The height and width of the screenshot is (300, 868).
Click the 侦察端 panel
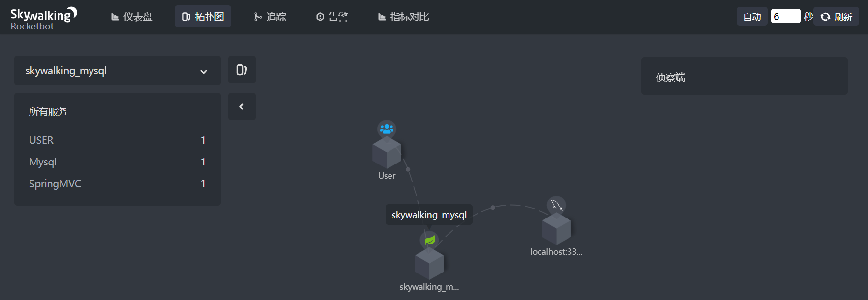(x=745, y=76)
